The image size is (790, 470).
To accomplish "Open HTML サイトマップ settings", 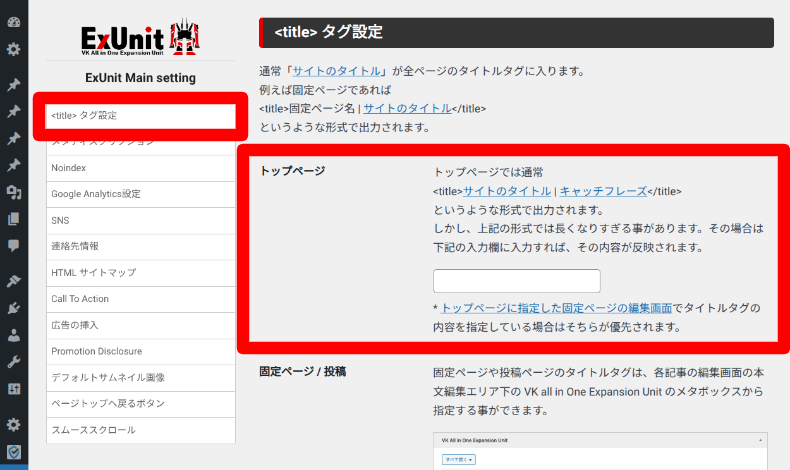I will point(141,273).
